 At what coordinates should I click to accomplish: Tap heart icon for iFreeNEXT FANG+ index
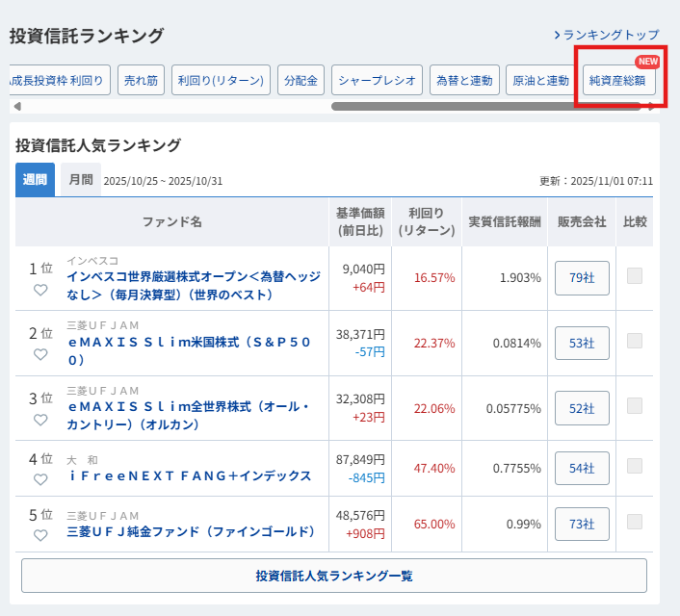[40, 479]
